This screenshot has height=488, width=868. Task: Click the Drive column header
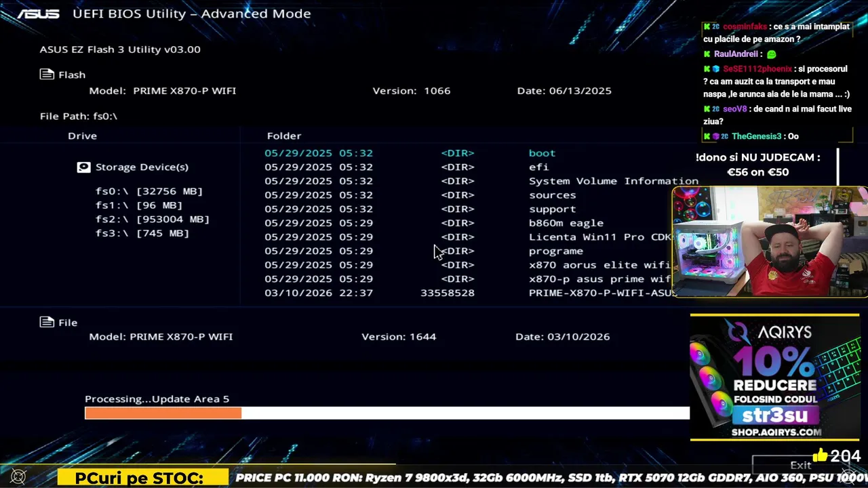click(x=82, y=136)
